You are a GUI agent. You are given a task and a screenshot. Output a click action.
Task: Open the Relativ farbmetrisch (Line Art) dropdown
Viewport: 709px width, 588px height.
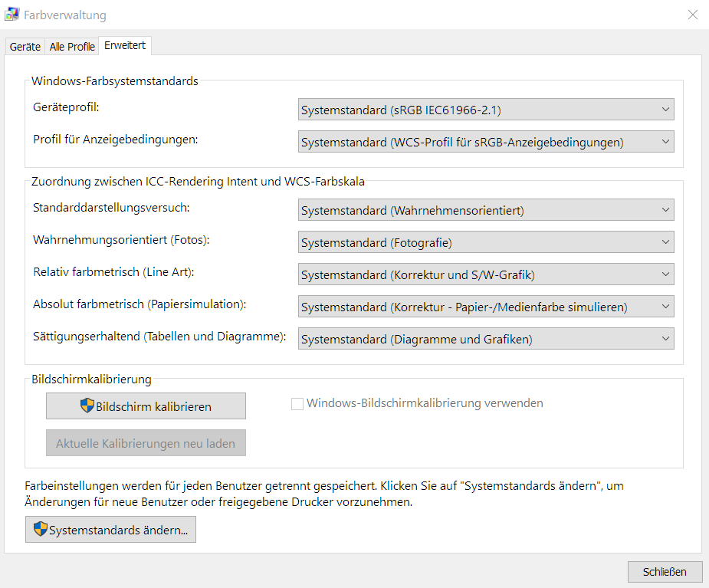(486, 274)
